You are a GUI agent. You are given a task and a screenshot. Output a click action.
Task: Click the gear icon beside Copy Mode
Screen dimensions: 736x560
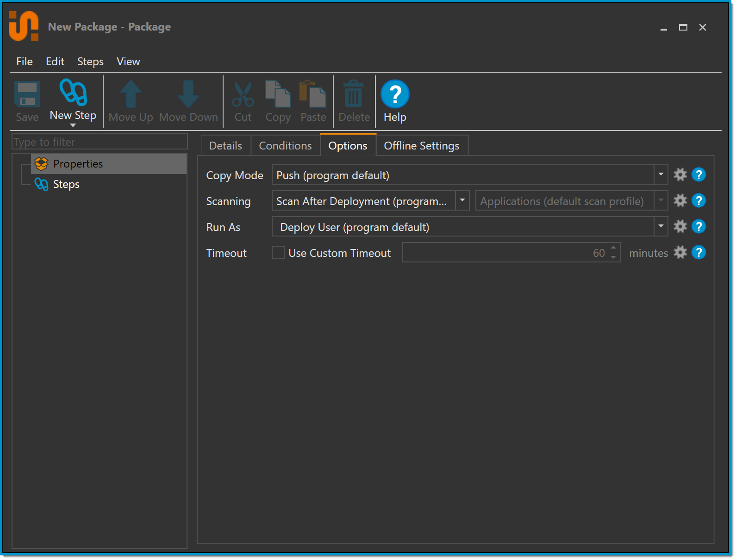click(680, 175)
